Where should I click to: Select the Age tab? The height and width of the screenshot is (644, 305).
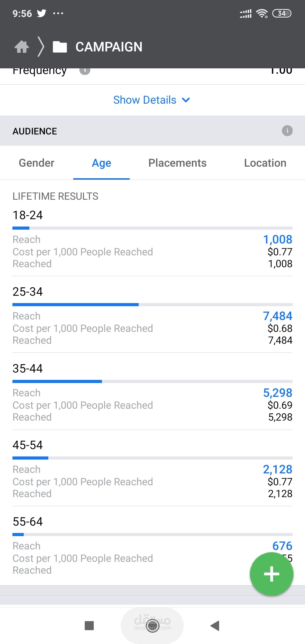point(101,163)
